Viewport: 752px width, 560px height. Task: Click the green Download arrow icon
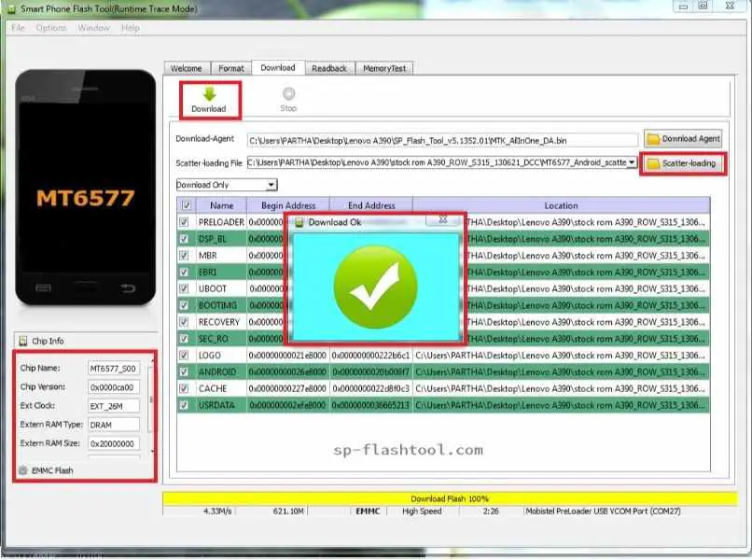tap(209, 94)
